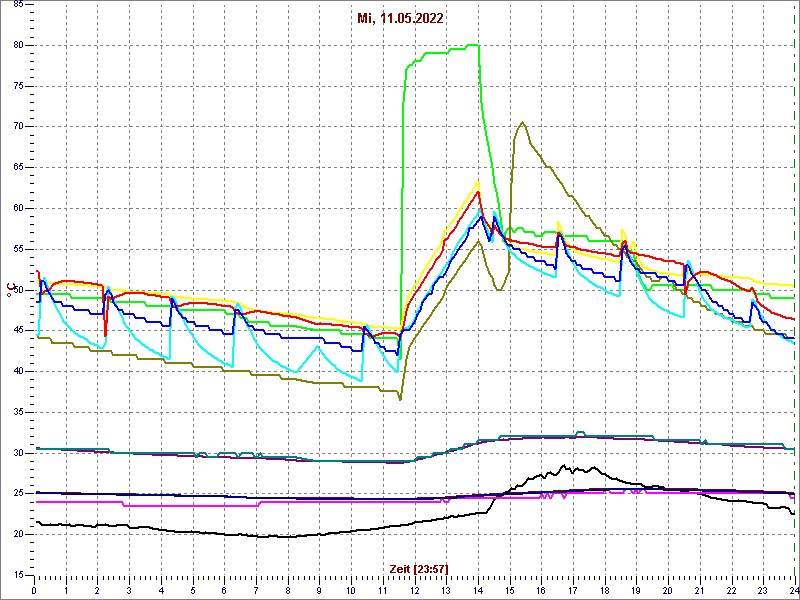Select the 45 label on the temperature axis
The height and width of the screenshot is (600, 800).
pos(17,331)
